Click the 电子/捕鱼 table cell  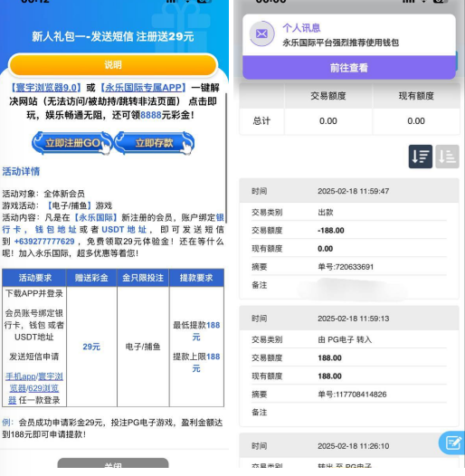[x=143, y=347]
